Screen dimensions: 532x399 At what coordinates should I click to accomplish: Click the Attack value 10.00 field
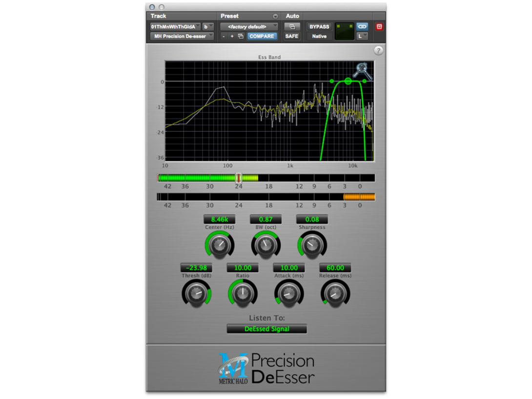289,268
